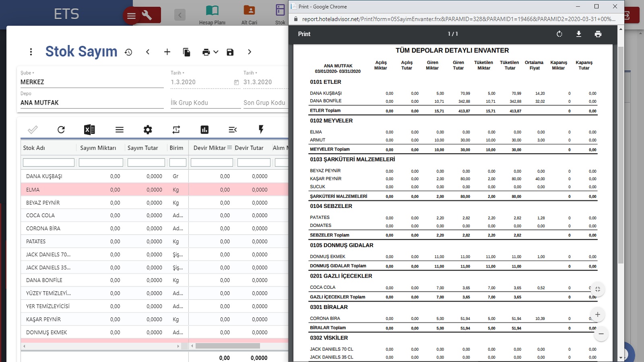Select the COCA COLA row
This screenshot has width=644, height=362.
(155, 216)
